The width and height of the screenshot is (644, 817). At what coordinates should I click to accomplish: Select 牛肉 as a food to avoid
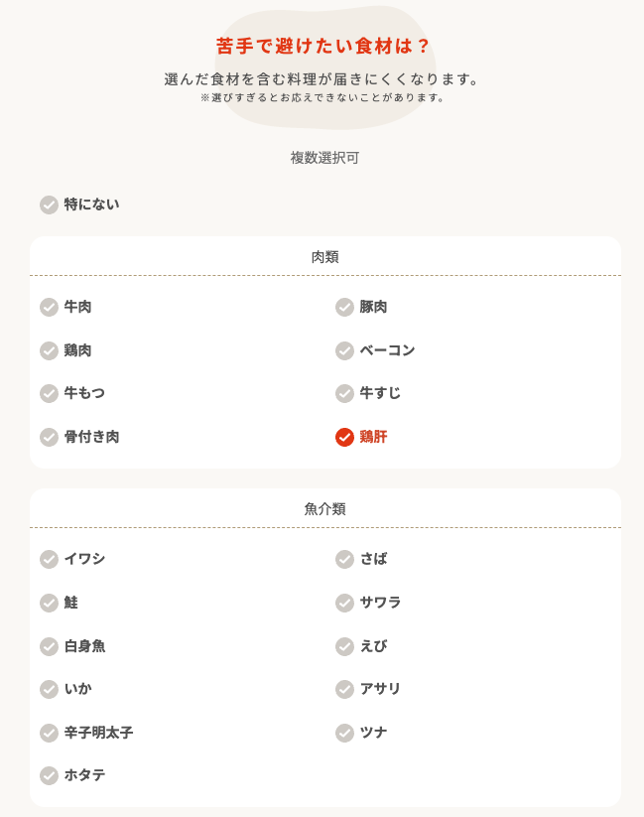49,308
